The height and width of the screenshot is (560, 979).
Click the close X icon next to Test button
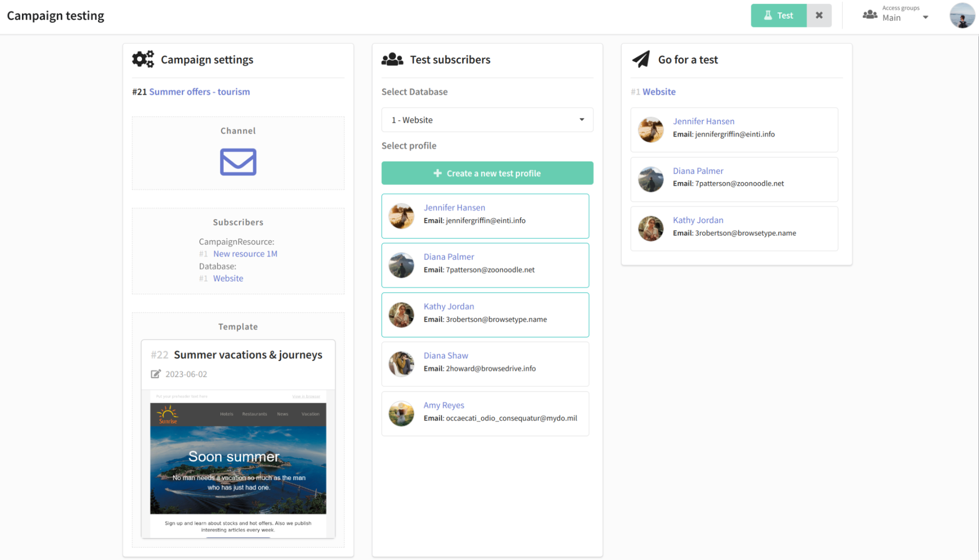[818, 15]
